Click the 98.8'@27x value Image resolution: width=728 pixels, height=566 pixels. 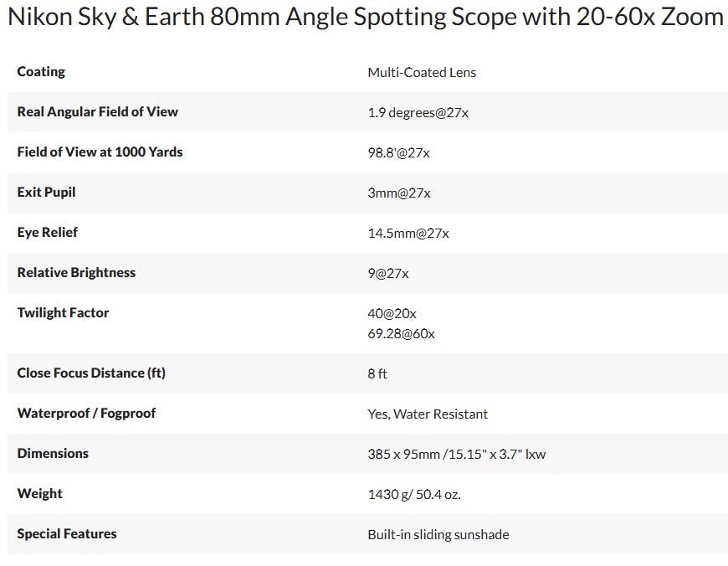coord(398,153)
